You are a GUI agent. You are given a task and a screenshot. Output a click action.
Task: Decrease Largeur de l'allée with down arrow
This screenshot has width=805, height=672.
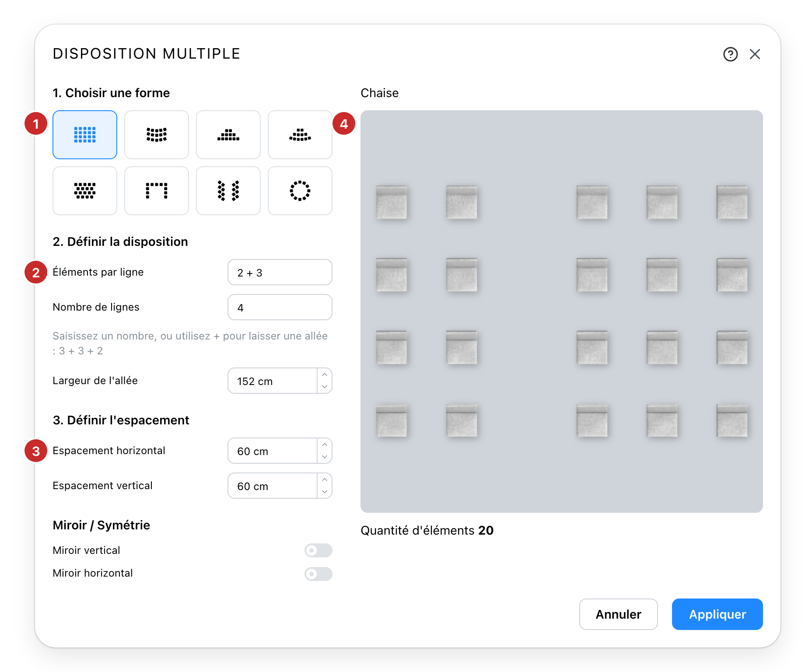click(325, 387)
